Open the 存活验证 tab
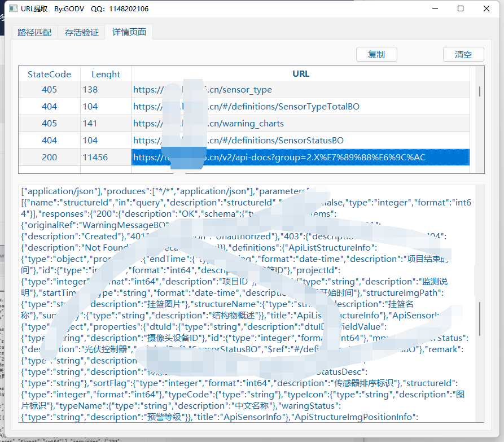Image resolution: width=504 pixels, height=442 pixels. tap(82, 33)
